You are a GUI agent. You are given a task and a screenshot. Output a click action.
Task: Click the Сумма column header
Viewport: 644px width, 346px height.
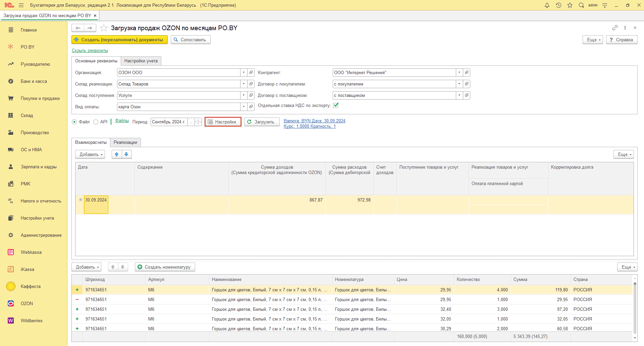pyautogui.click(x=540, y=279)
